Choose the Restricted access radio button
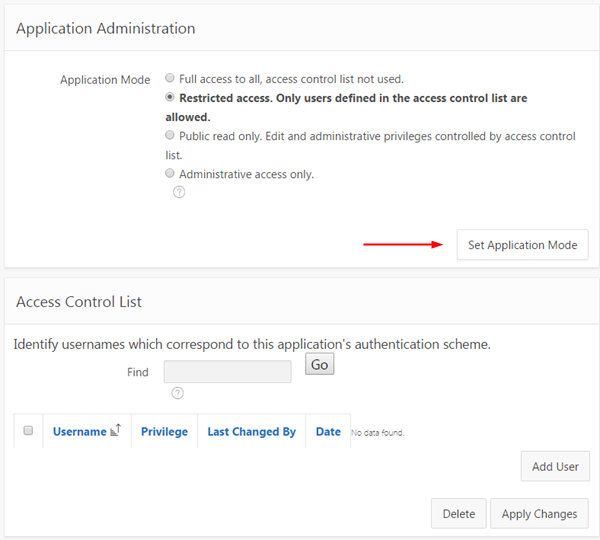 pos(170,98)
